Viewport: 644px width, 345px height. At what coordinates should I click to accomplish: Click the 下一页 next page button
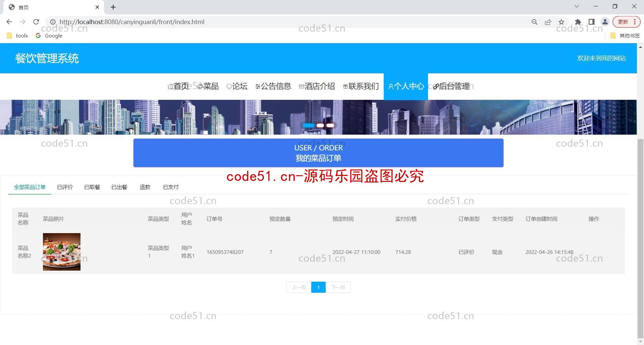coord(338,287)
